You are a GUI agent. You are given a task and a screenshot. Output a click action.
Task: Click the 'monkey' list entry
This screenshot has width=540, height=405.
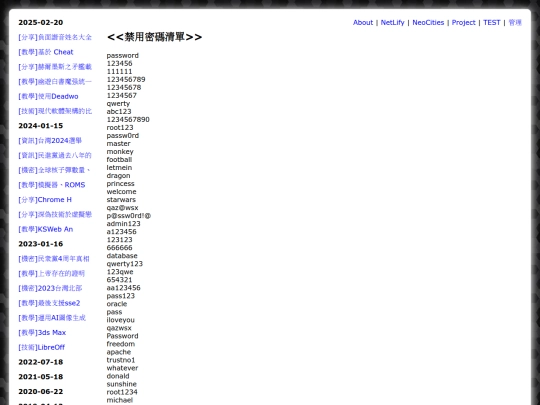(120, 152)
